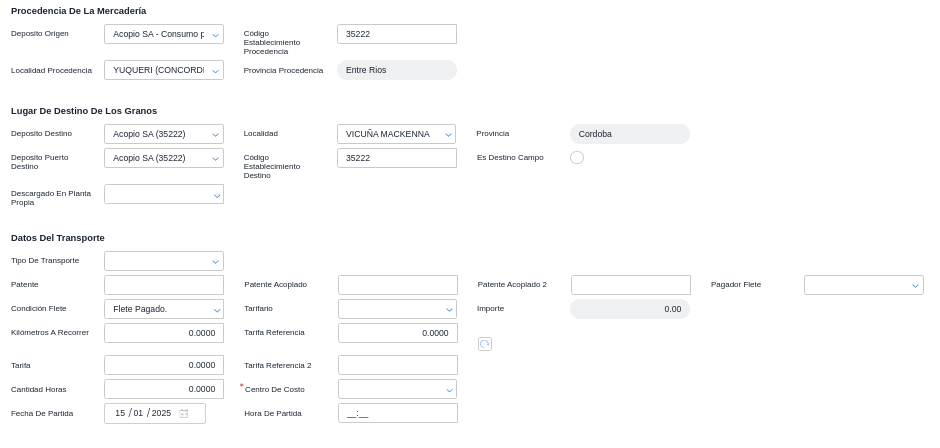This screenshot has width=940, height=448.
Task: Open the calendar picker in Fecha De Partida
Action: 184,414
